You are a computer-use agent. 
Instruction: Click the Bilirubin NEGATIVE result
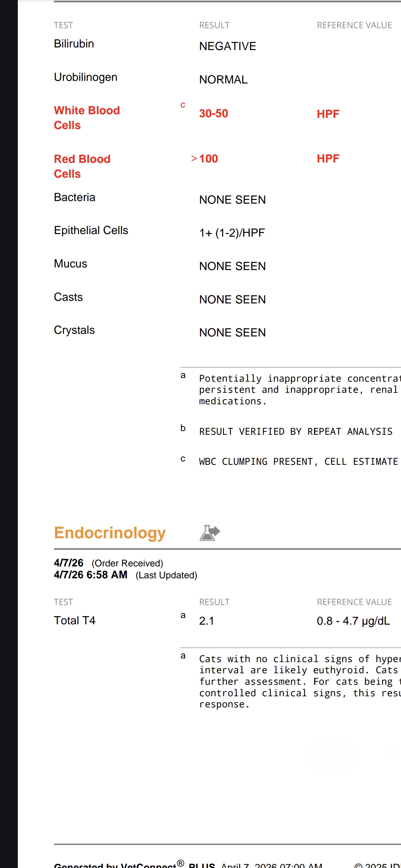tap(228, 46)
